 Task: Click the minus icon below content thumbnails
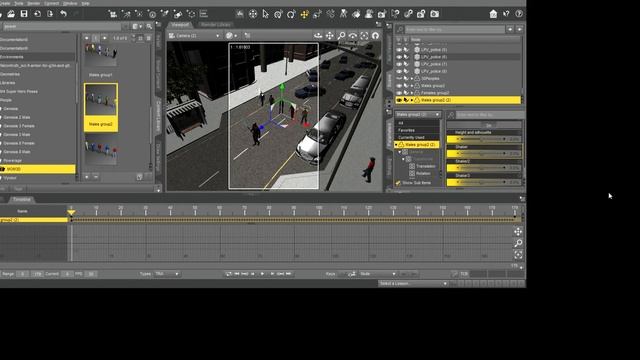coord(96,177)
